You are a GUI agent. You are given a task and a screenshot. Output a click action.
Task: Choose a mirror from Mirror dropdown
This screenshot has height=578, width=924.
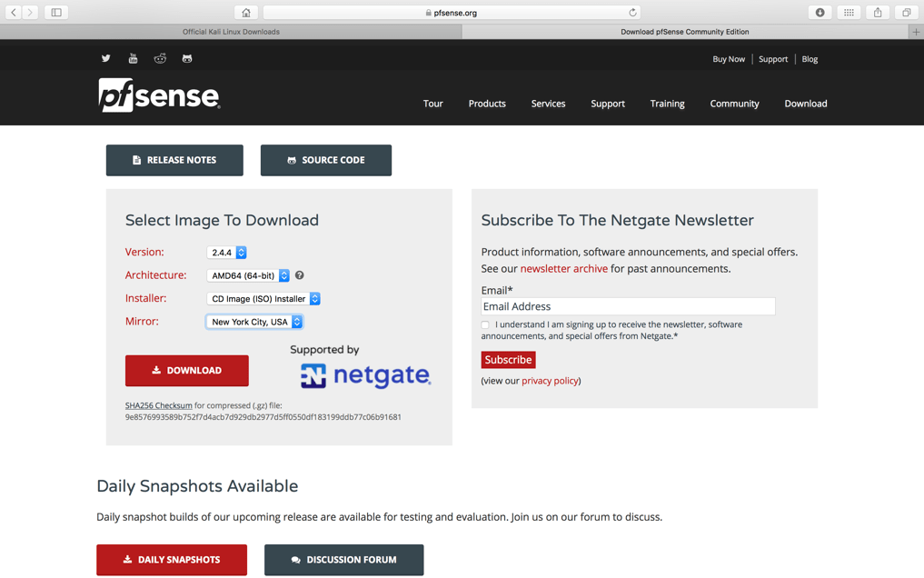click(254, 322)
